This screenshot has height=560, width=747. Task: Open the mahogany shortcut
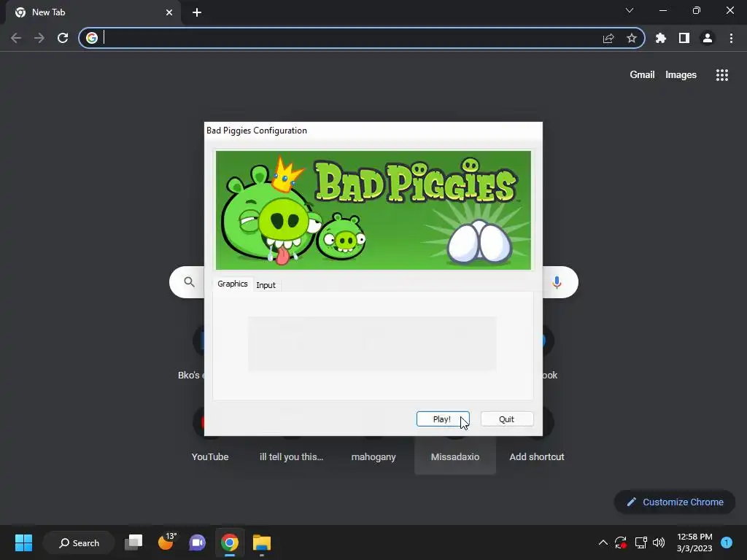pyautogui.click(x=373, y=456)
